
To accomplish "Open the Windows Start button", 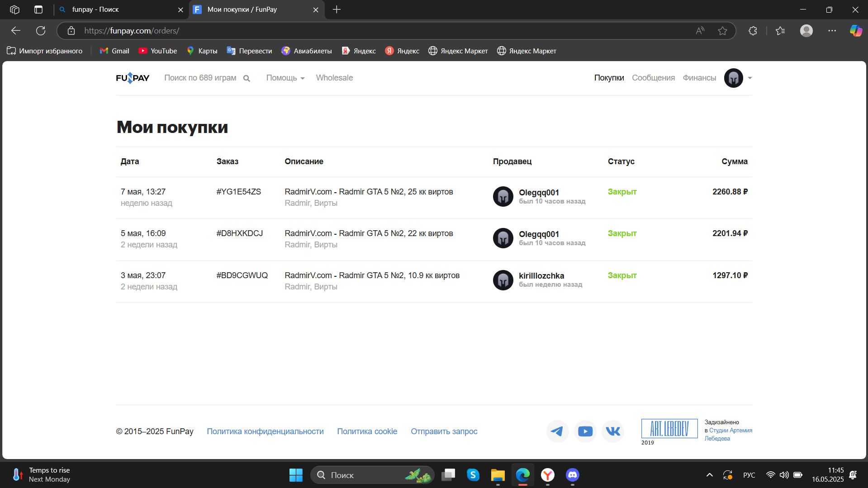I will (x=296, y=475).
